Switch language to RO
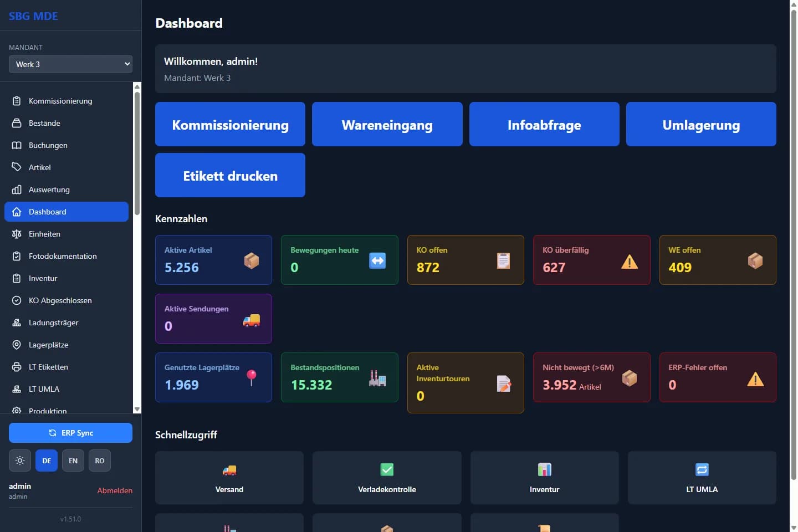 point(100,461)
